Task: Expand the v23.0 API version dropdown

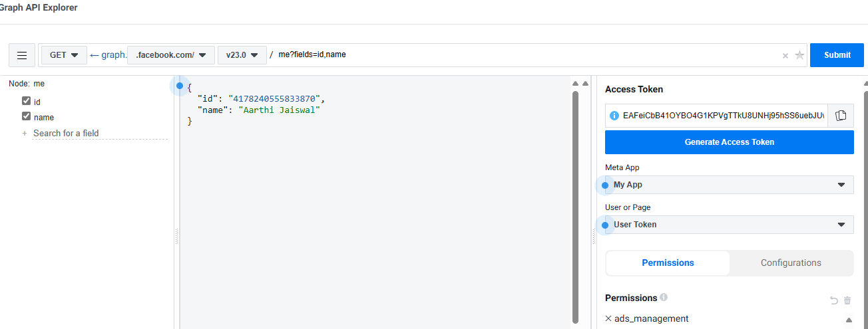Action: pyautogui.click(x=242, y=55)
